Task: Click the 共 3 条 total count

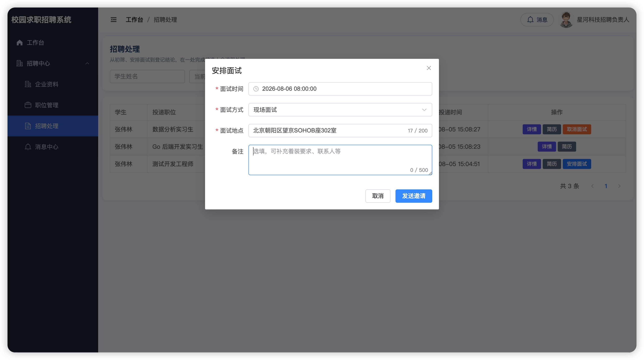Action: click(x=569, y=186)
